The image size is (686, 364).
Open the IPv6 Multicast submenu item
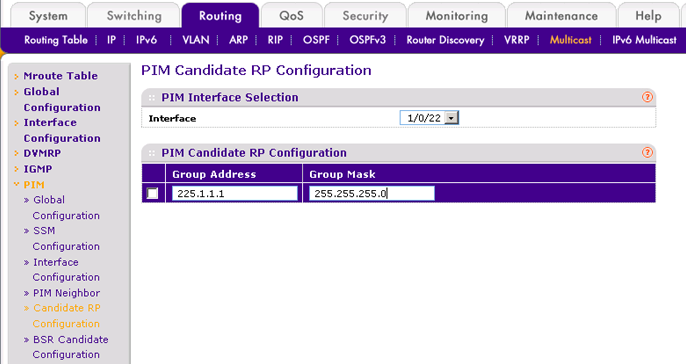click(644, 40)
